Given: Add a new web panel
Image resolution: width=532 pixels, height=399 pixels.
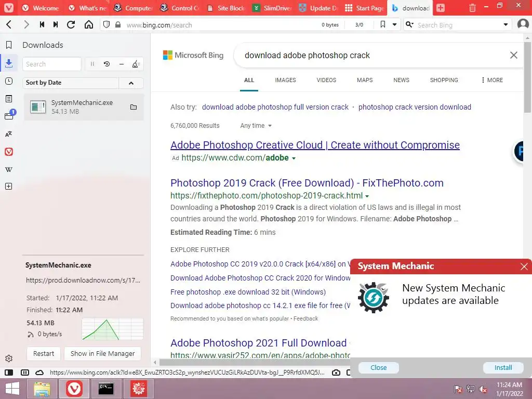Looking at the screenshot, I should 9,187.
